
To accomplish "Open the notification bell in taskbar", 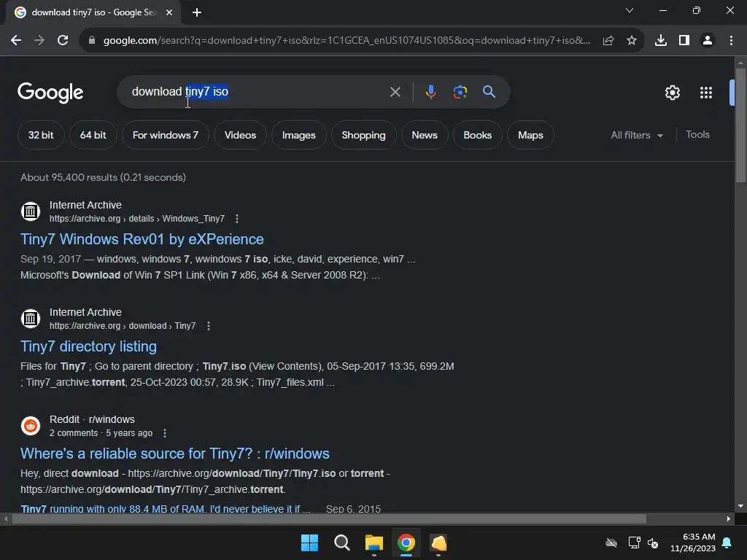I will (x=727, y=542).
